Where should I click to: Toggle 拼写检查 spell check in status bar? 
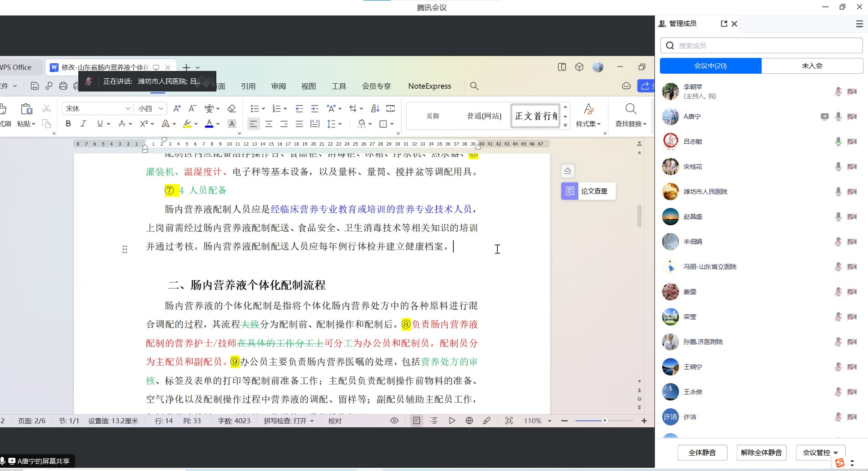click(285, 420)
